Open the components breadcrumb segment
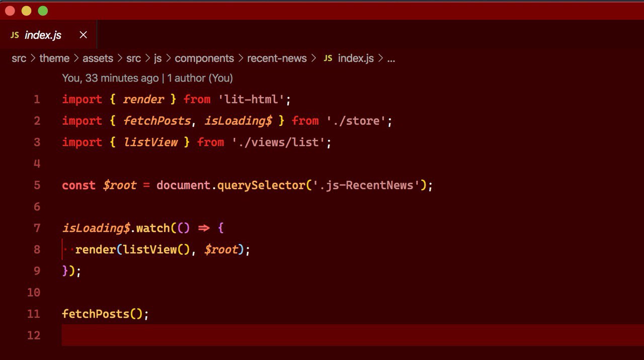The image size is (644, 360). click(x=204, y=58)
